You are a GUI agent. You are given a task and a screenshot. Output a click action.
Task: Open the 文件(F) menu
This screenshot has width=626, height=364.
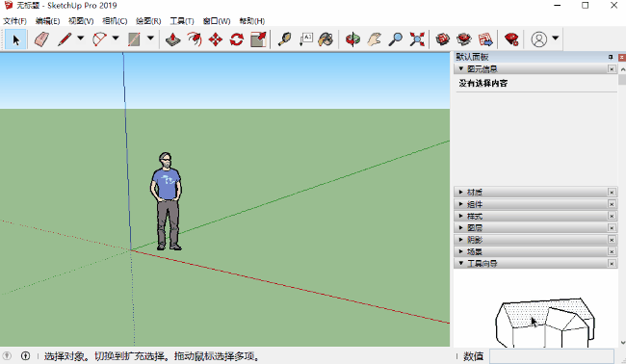[14, 21]
